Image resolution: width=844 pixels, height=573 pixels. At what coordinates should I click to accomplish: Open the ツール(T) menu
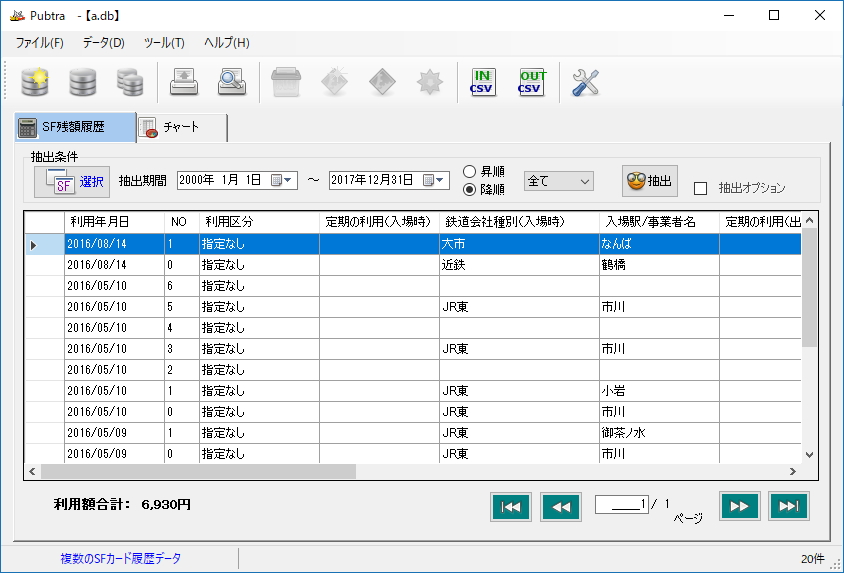[x=164, y=43]
